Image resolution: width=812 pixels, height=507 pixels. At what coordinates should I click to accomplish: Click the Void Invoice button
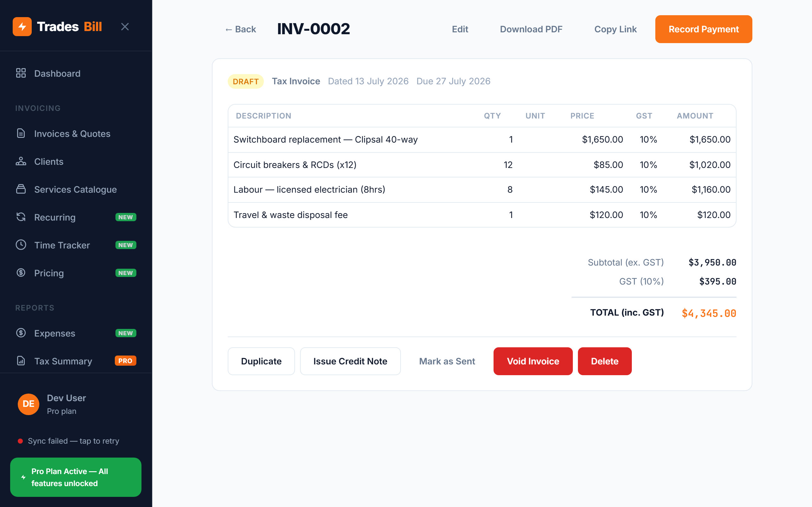click(533, 361)
